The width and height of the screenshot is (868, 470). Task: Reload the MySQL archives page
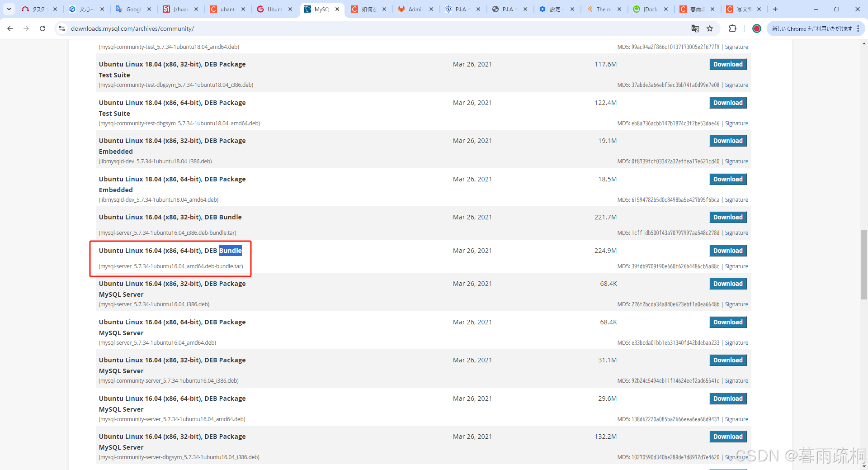pos(42,28)
